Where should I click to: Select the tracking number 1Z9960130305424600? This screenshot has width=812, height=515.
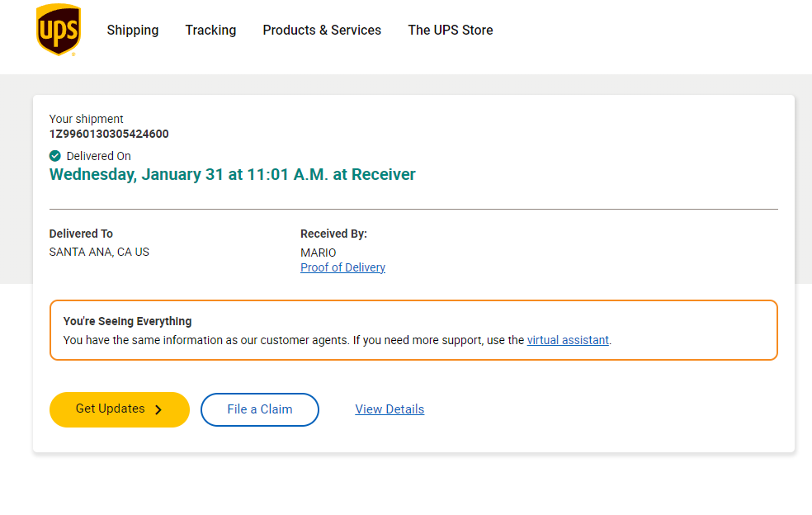(109, 135)
